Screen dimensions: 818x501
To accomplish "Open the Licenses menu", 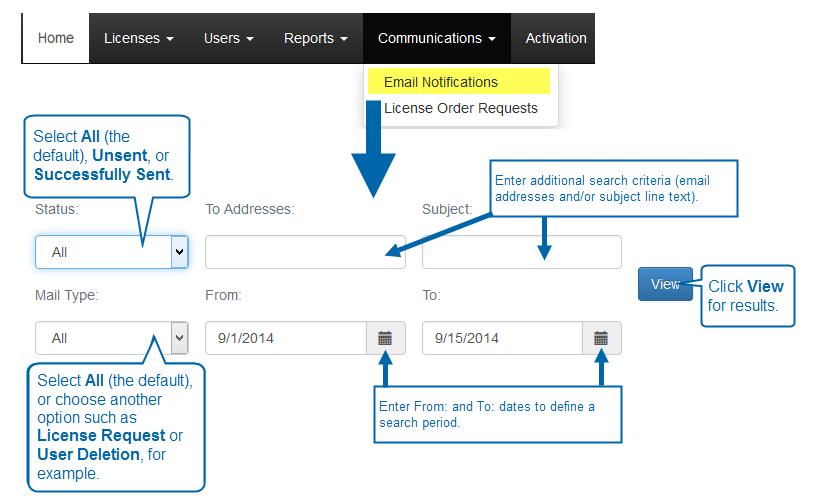I will 138,38.
